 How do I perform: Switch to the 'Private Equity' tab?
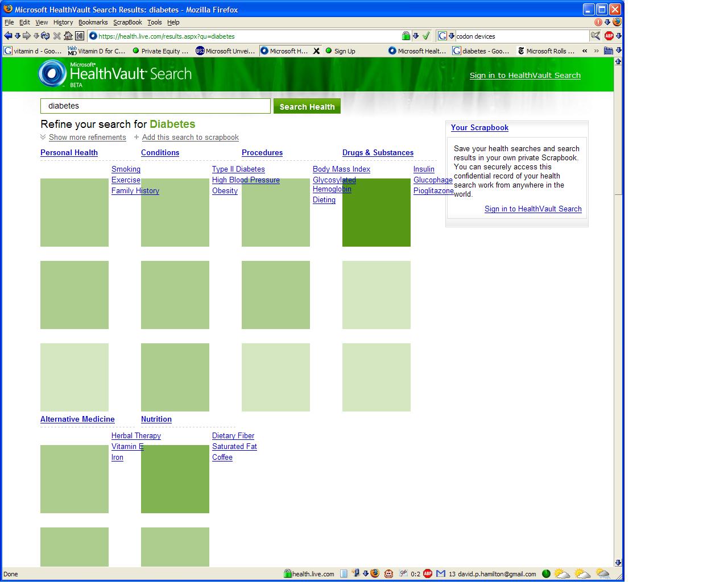coord(160,51)
